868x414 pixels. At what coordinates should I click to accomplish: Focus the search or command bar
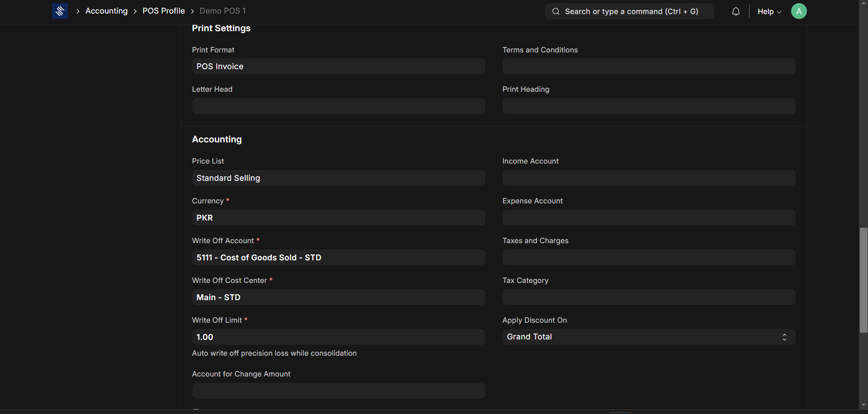[x=631, y=11]
